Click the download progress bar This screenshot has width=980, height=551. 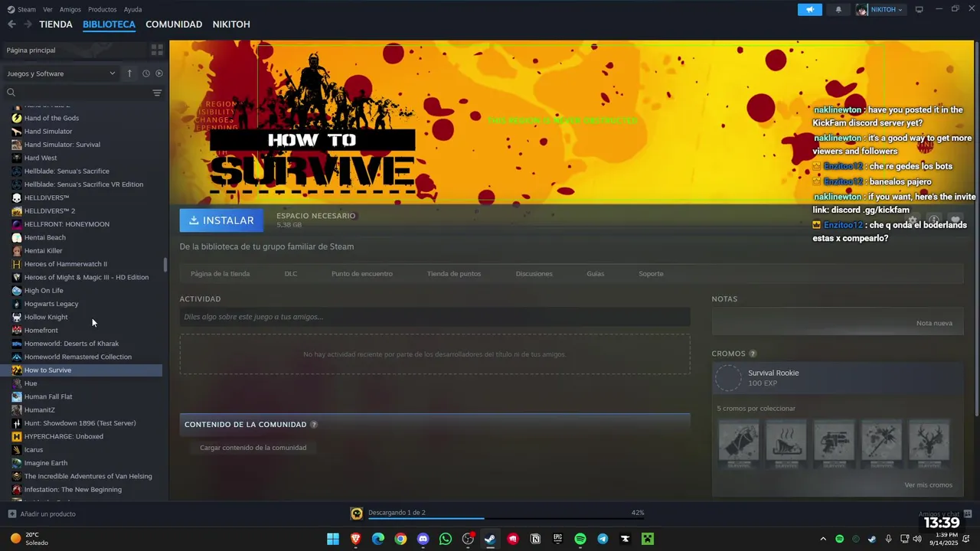point(505,519)
